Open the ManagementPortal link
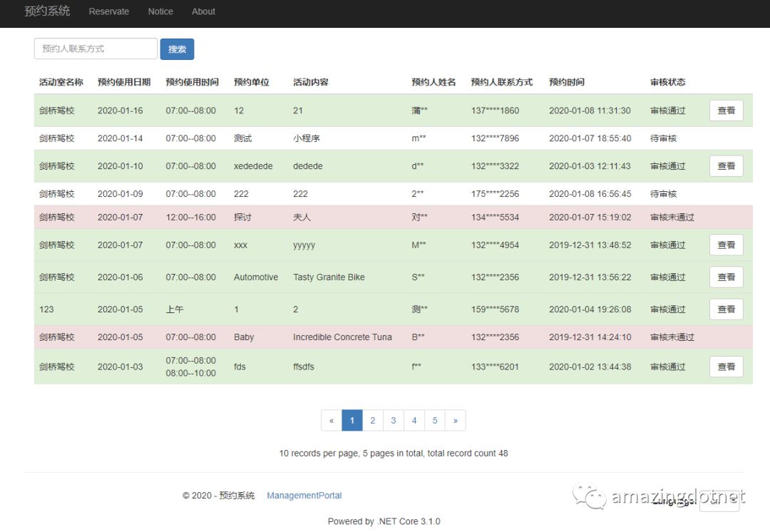770x532 pixels. tap(304, 495)
